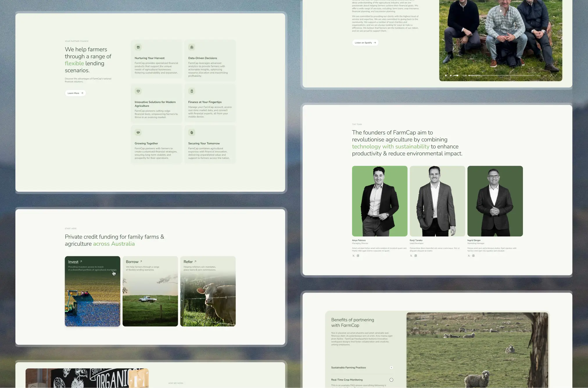
Task: Enter fullscreen on the video player
Action: (555, 75)
